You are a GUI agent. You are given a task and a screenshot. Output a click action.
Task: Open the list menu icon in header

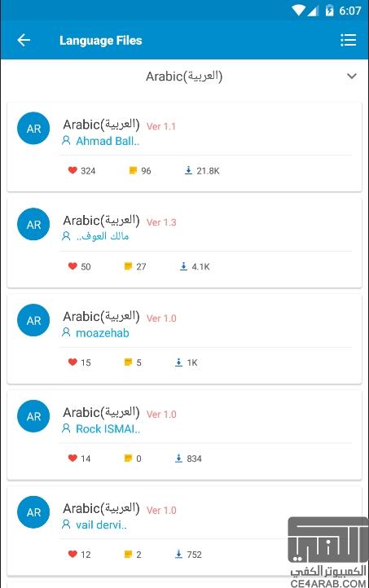[x=348, y=40]
